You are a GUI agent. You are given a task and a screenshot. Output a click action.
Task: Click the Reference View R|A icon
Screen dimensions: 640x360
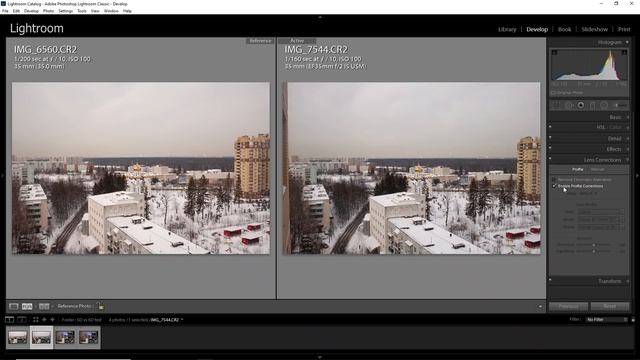coord(27,306)
